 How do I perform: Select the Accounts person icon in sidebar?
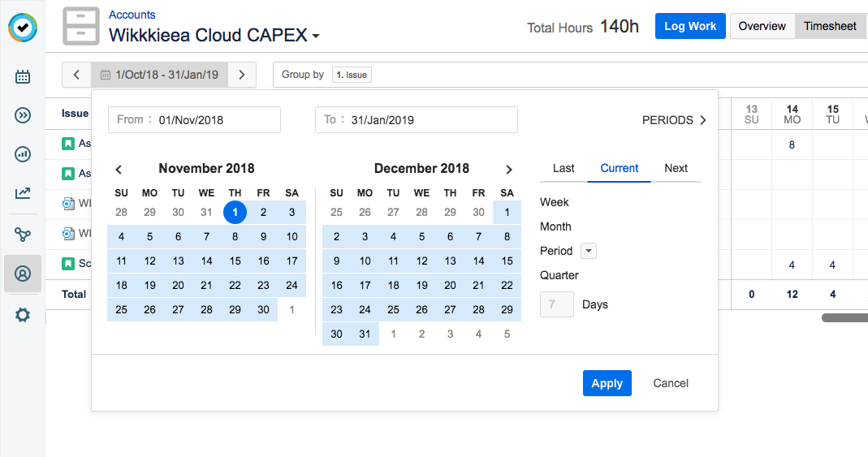click(x=23, y=274)
